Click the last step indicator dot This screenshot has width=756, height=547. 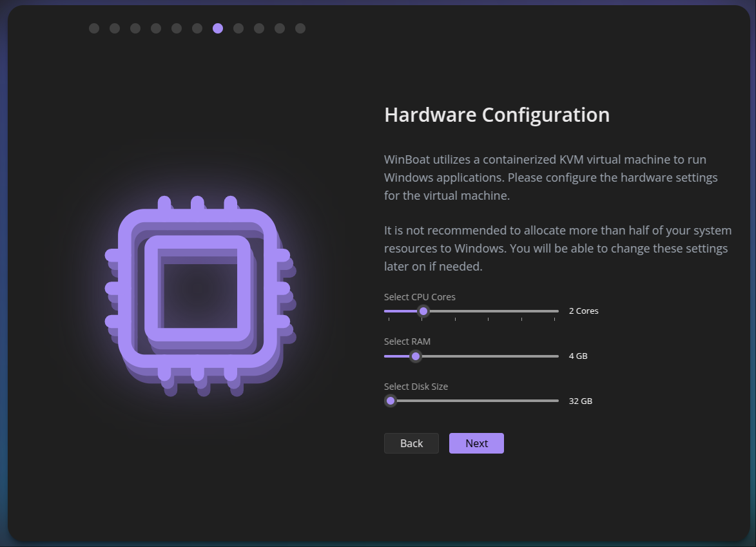coord(300,28)
